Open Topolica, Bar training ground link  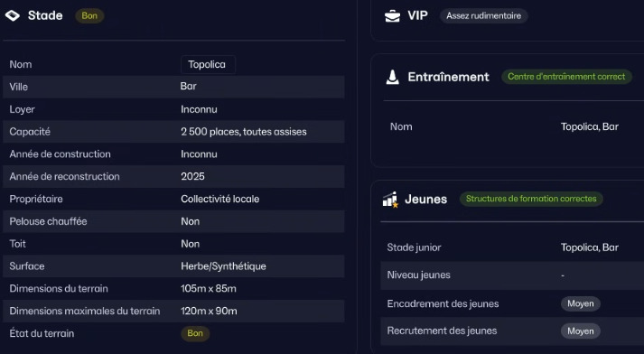tap(590, 126)
